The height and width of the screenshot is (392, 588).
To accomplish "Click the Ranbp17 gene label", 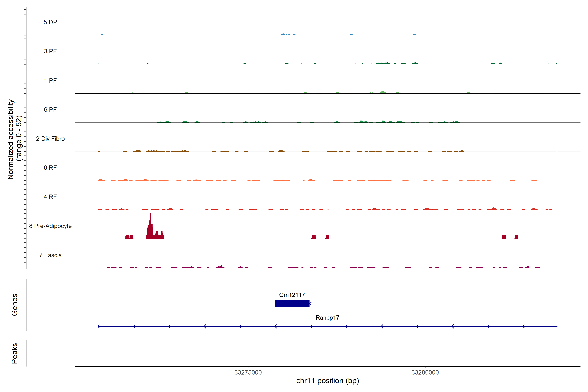I will [x=327, y=318].
